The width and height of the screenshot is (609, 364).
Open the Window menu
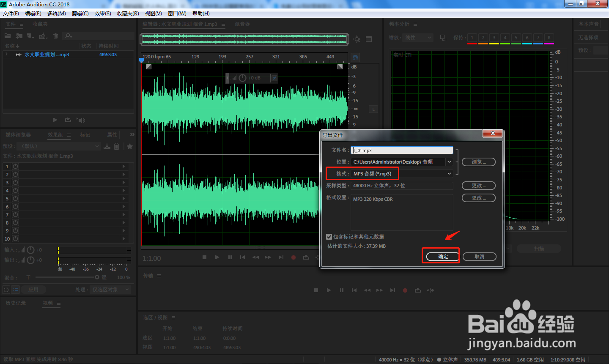pyautogui.click(x=177, y=14)
